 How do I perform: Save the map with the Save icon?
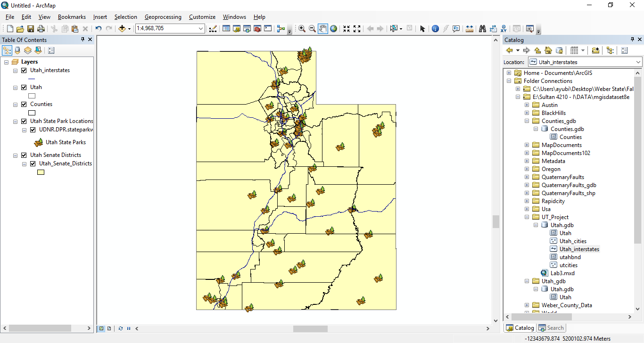tap(31, 29)
